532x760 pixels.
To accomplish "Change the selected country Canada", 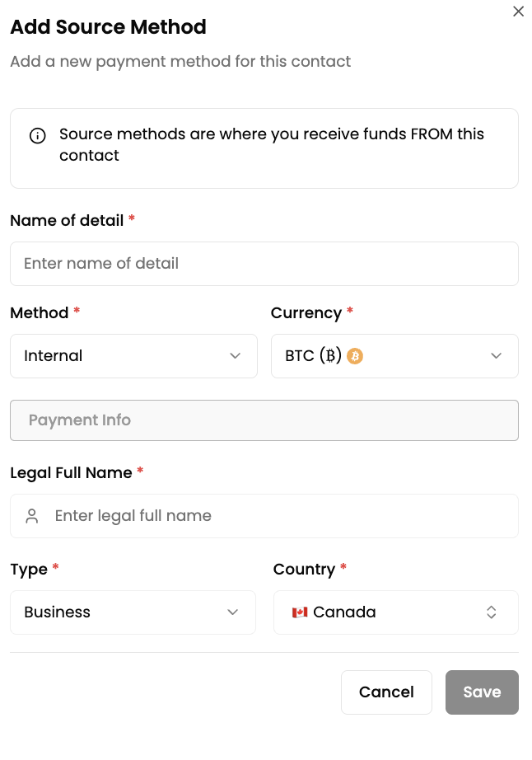I will pos(345,612).
